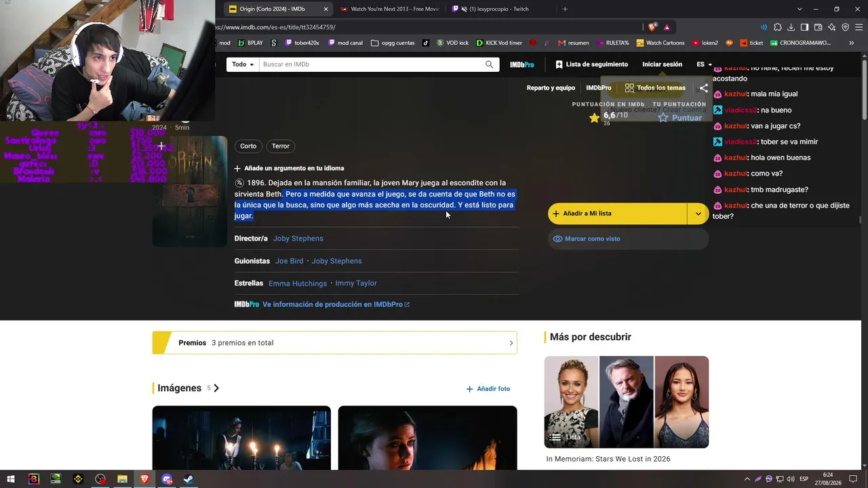Click Iniciar sesión to sign in
The width and height of the screenshot is (868, 488).
(x=662, y=64)
